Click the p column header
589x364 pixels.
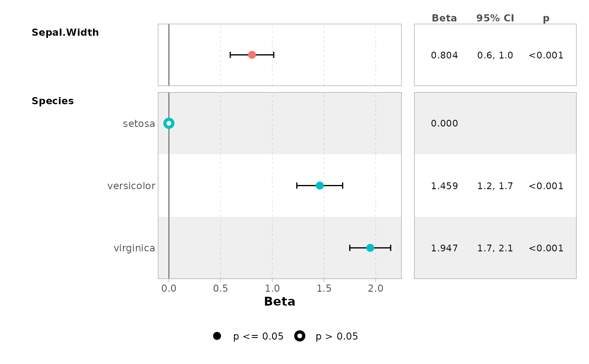(x=546, y=18)
